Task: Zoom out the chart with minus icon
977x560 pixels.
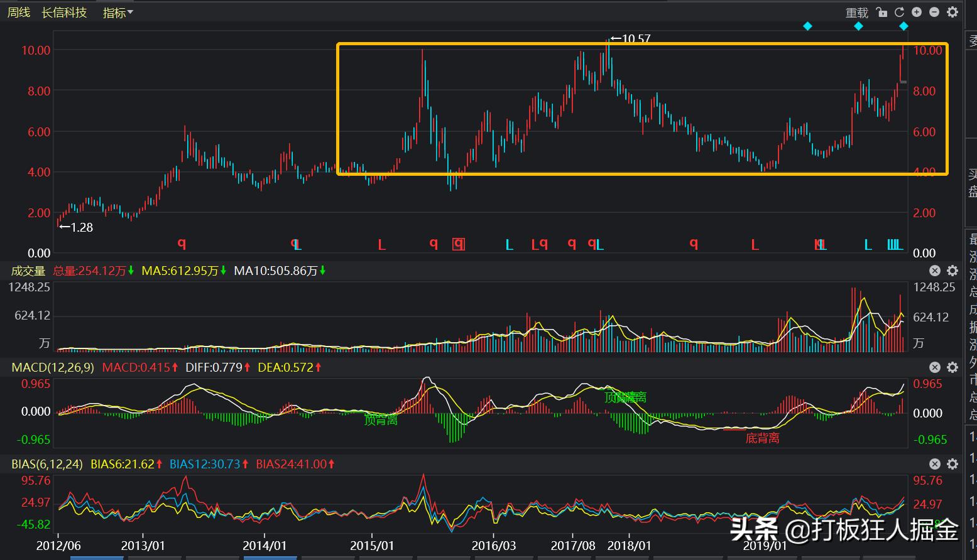Action: (x=934, y=13)
